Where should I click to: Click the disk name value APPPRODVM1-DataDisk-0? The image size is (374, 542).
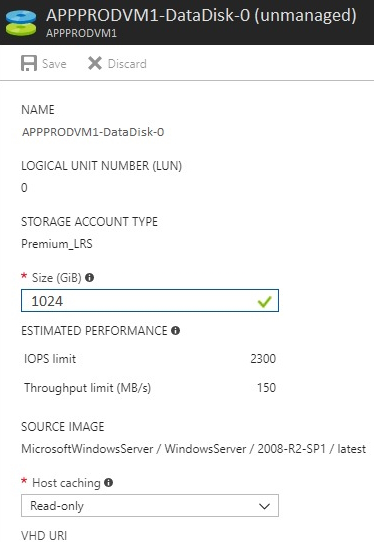(93, 132)
